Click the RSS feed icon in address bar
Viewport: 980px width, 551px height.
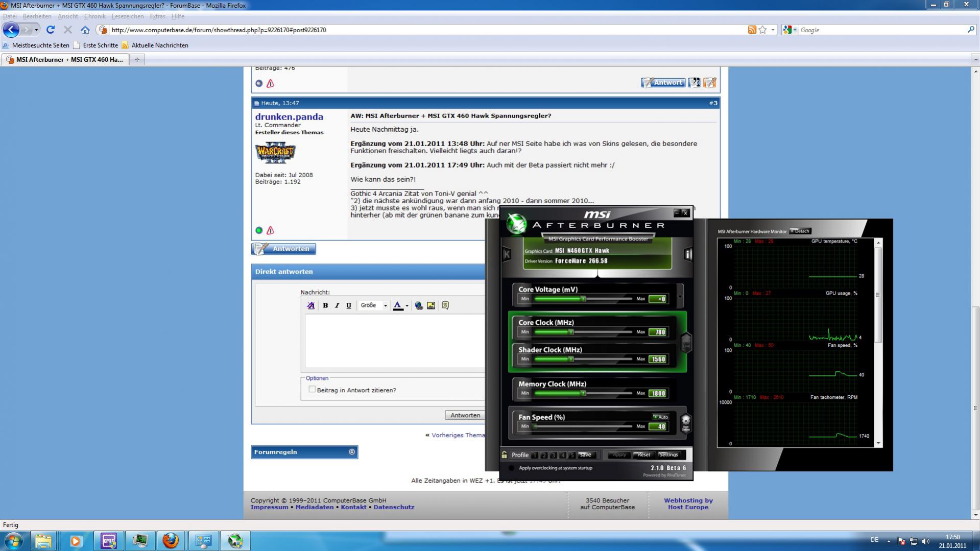(x=752, y=30)
